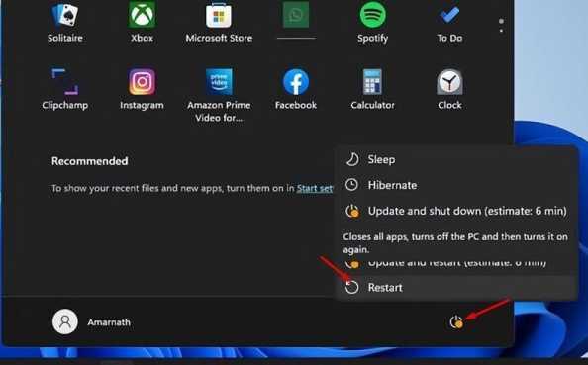This screenshot has width=588, height=365.
Task: Open the Amarnath user account avatar
Action: (x=65, y=321)
